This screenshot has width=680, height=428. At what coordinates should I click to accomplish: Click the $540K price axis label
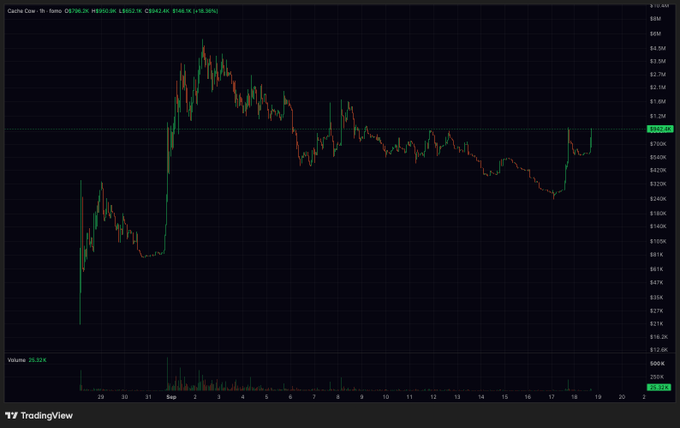point(658,157)
